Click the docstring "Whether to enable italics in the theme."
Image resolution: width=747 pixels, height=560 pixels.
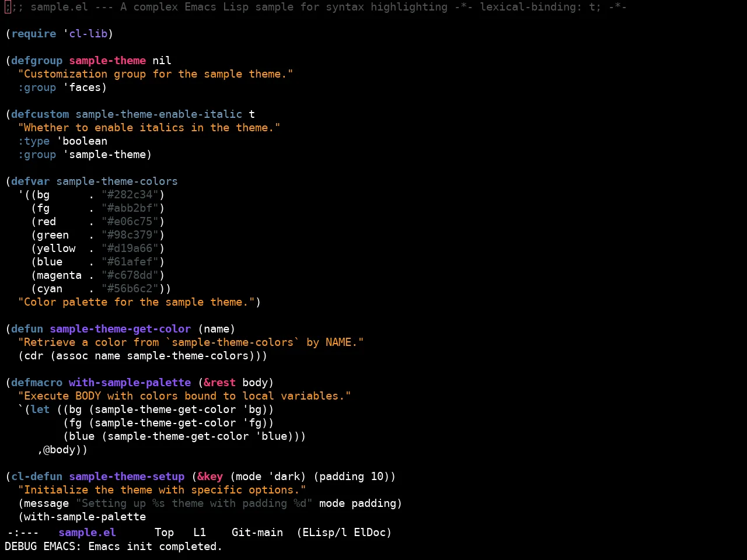(x=149, y=128)
